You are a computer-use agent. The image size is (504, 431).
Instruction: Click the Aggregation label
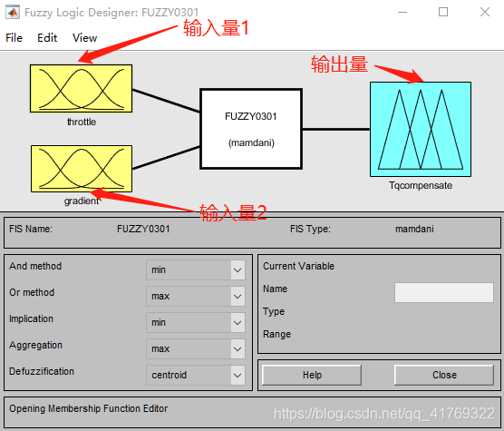pyautogui.click(x=35, y=345)
